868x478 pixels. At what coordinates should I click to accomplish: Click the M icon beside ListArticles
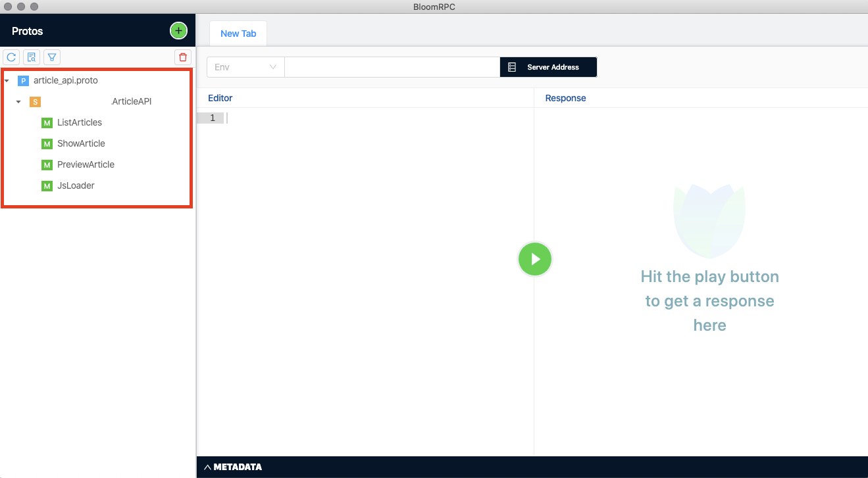point(47,122)
